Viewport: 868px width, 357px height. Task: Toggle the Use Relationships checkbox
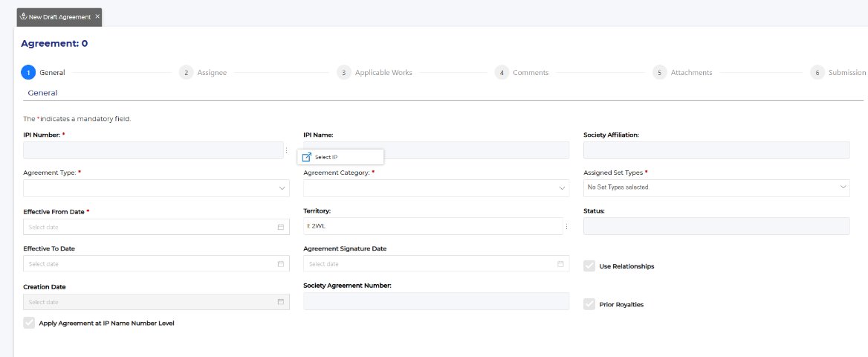(x=589, y=266)
